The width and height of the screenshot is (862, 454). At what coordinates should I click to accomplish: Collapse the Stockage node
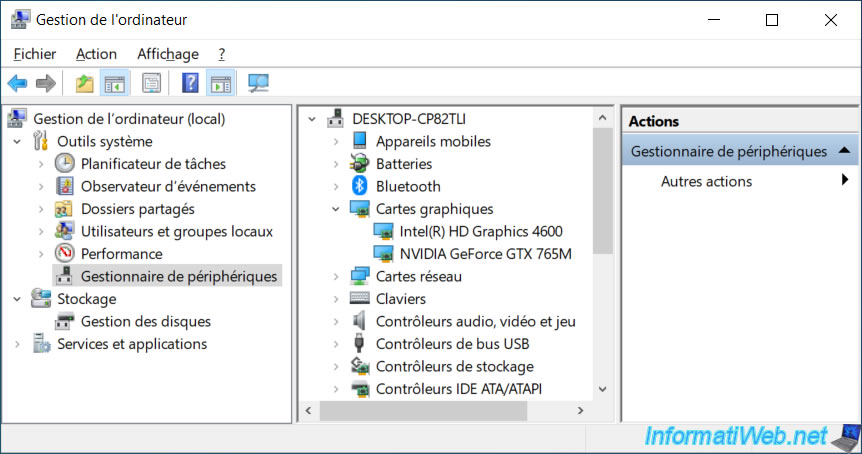(18, 299)
